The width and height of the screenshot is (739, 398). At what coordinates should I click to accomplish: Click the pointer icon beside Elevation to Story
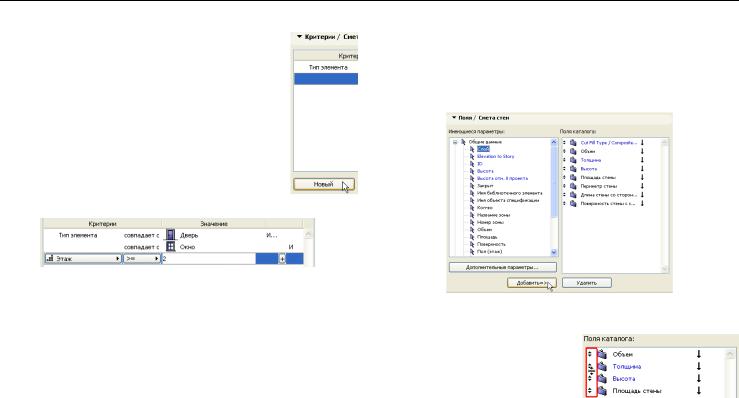click(472, 156)
